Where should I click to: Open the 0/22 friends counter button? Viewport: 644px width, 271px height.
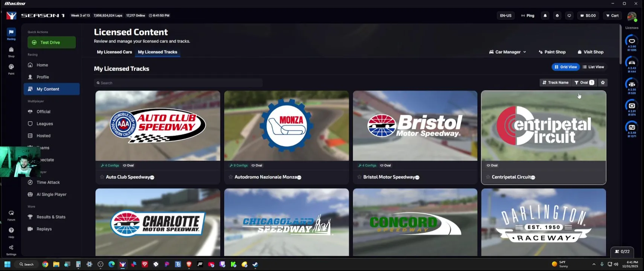point(622,251)
